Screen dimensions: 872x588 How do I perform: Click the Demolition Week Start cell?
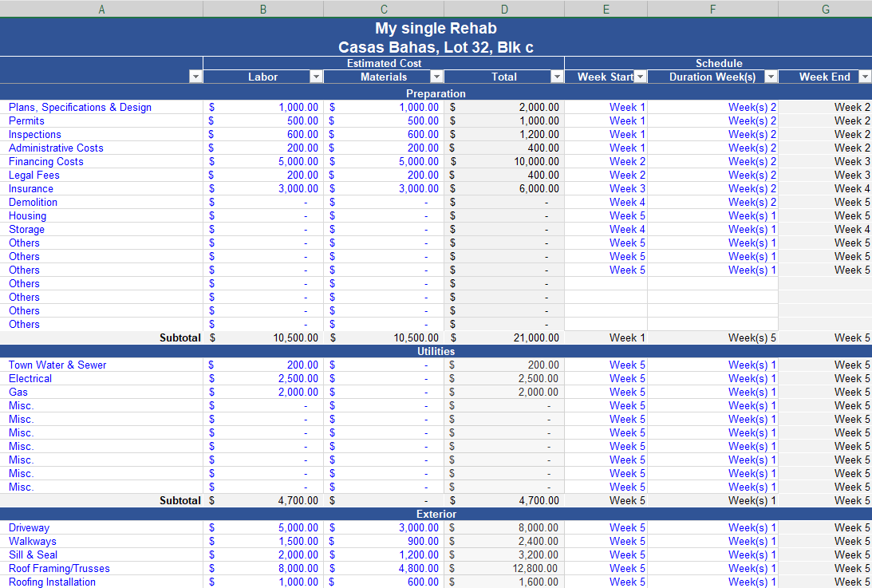[x=627, y=202]
